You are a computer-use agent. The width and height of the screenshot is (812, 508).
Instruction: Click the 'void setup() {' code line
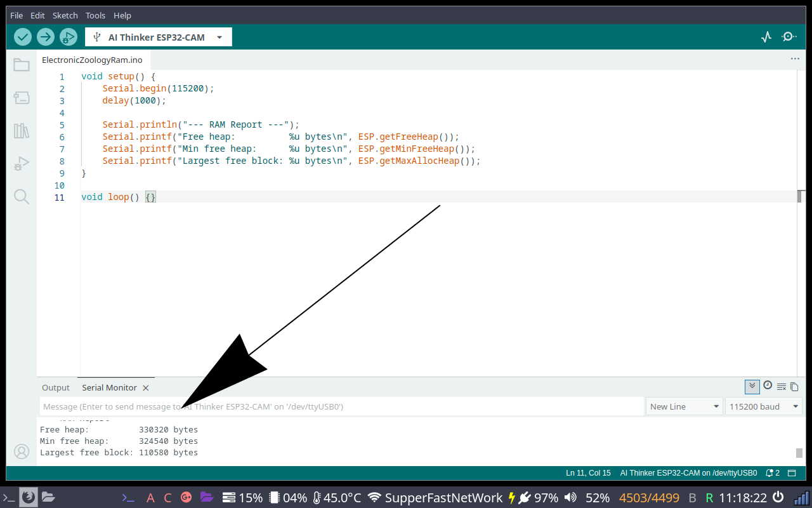[119, 77]
